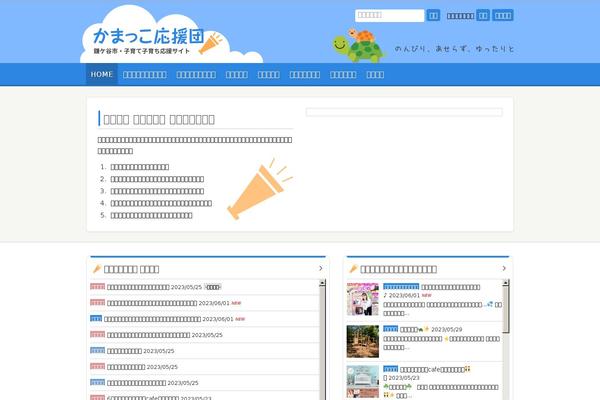This screenshot has height=400, width=600.
Task: Go to the HOME navigation tab
Action: pos(102,74)
